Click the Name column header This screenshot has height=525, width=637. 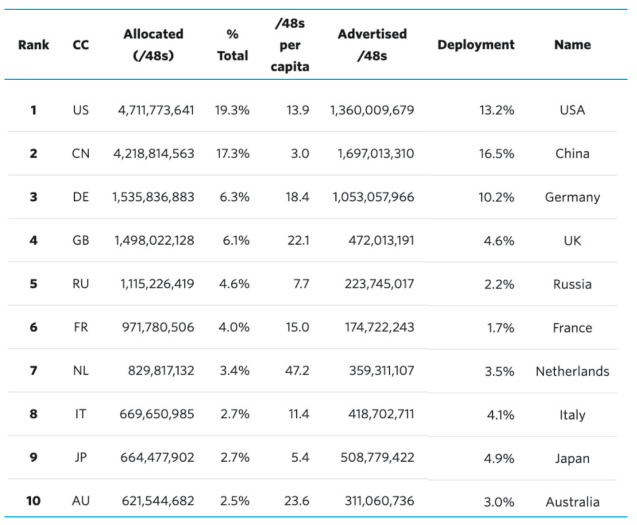pos(572,45)
